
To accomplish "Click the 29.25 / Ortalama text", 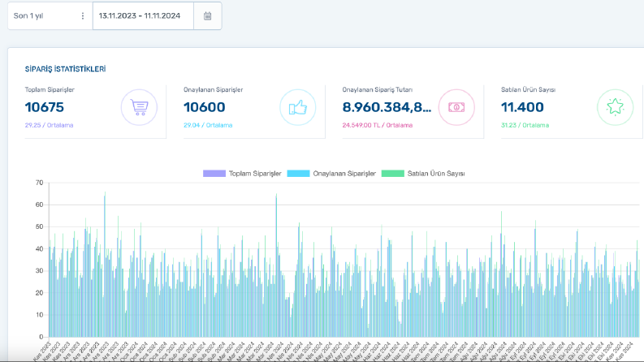I will pyautogui.click(x=49, y=125).
